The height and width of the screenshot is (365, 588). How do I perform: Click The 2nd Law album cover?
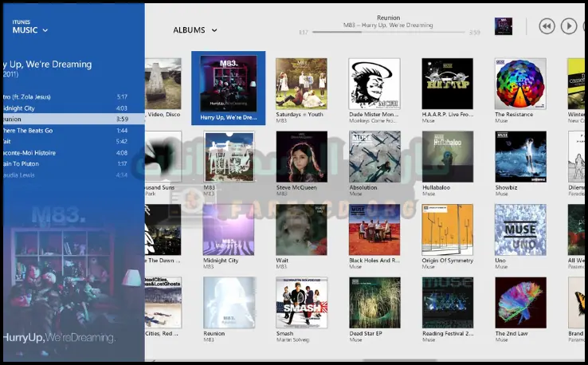[520, 303]
